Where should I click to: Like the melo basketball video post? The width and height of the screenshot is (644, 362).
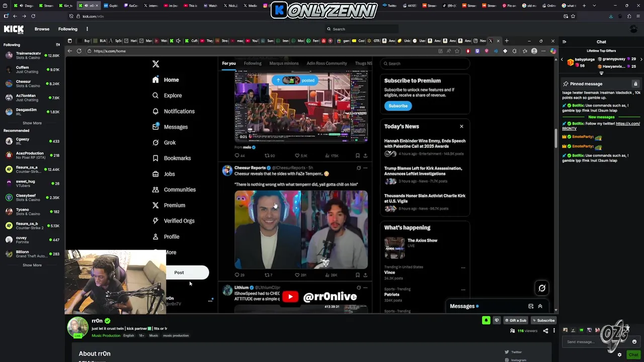click(301, 156)
